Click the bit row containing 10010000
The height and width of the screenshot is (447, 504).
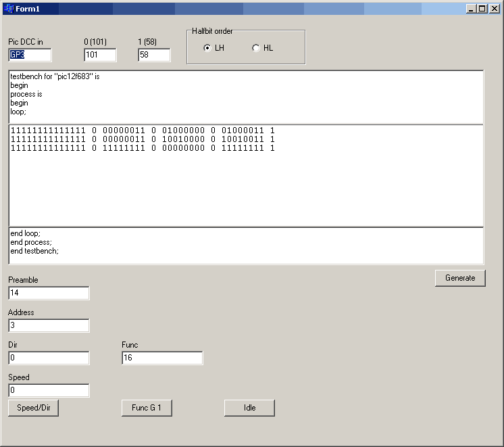143,139
